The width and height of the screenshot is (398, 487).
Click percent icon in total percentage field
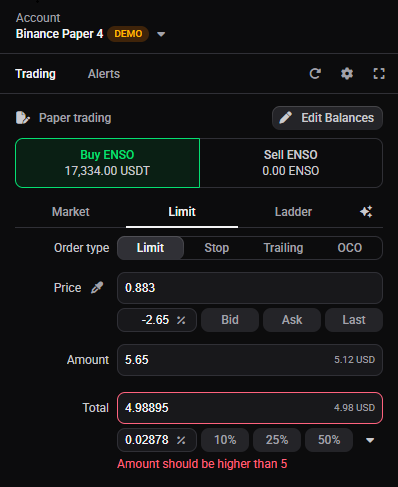181,440
